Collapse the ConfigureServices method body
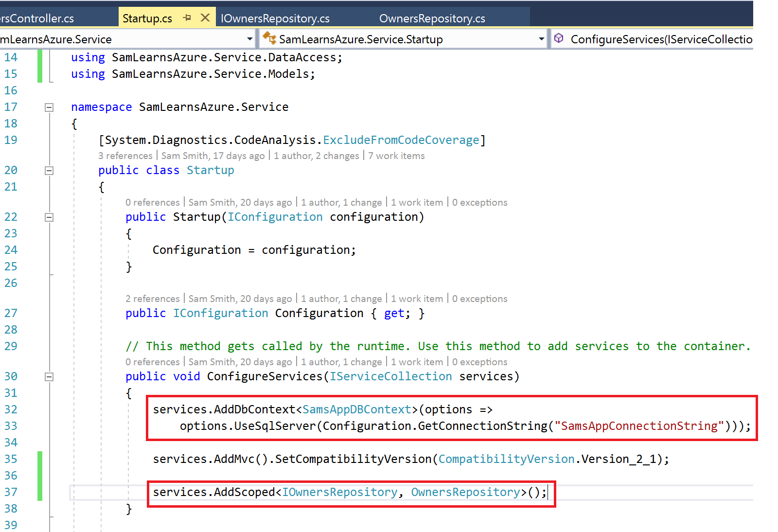Viewport: 778px width, 532px height. point(49,377)
